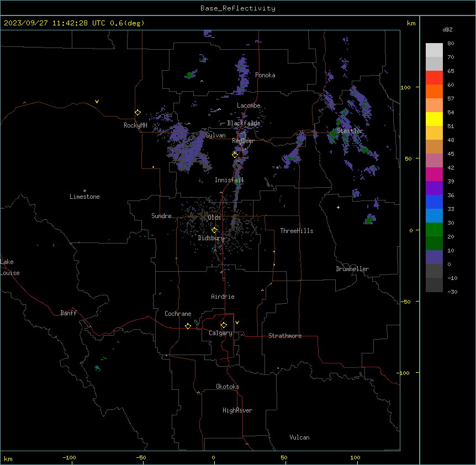Click the 0.6(deg) elevation angle text
The image size is (476, 465).
tap(127, 23)
